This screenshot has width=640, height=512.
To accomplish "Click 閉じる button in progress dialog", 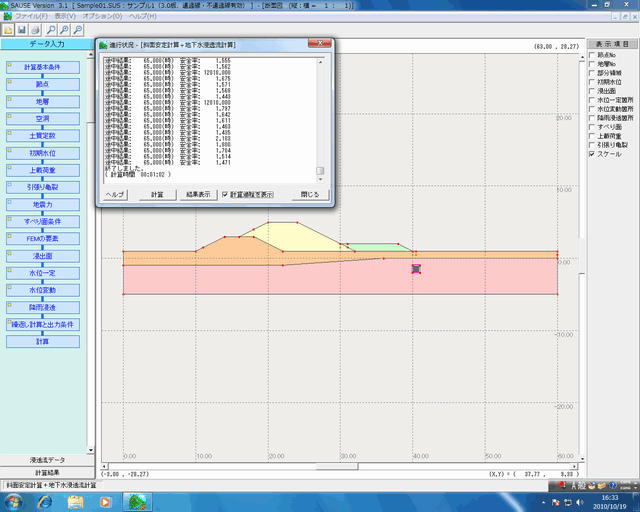I will tap(310, 195).
